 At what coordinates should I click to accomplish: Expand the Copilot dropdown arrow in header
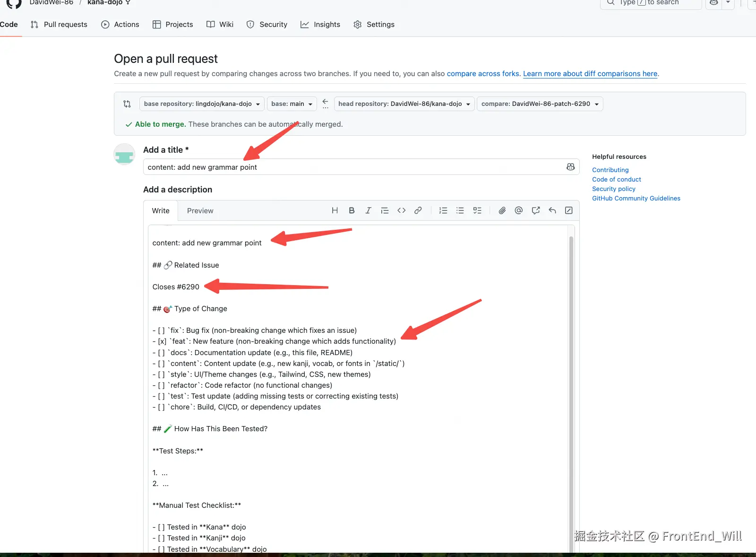(728, 2)
